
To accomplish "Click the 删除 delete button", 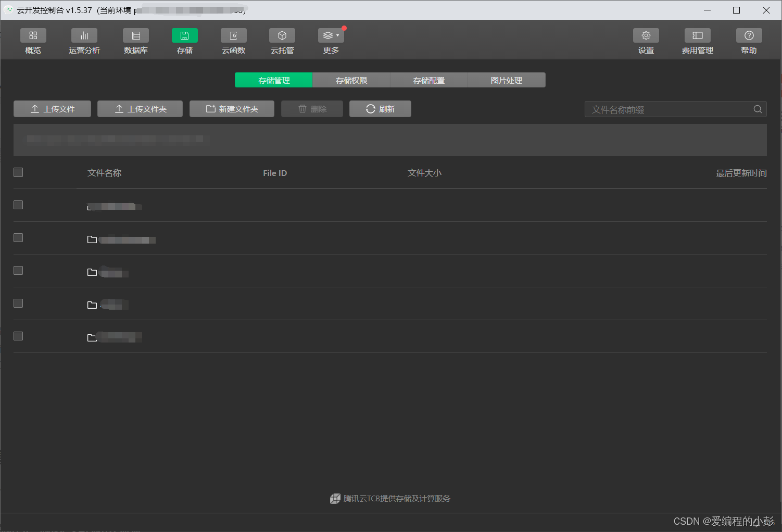I will (312, 109).
